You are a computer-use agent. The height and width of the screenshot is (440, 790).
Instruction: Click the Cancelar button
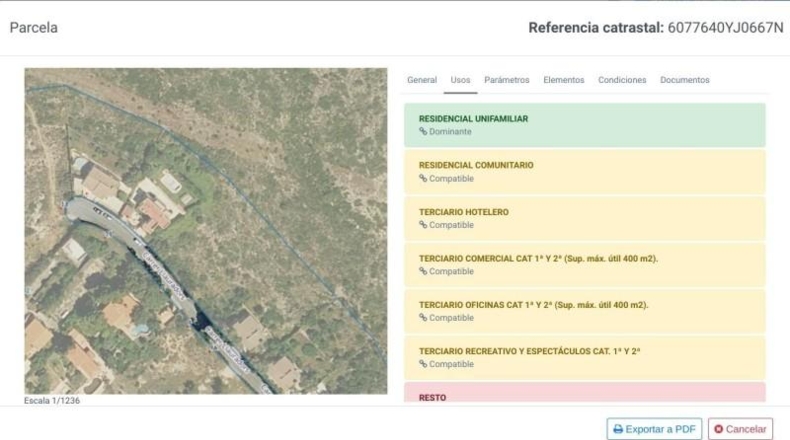[740, 429]
